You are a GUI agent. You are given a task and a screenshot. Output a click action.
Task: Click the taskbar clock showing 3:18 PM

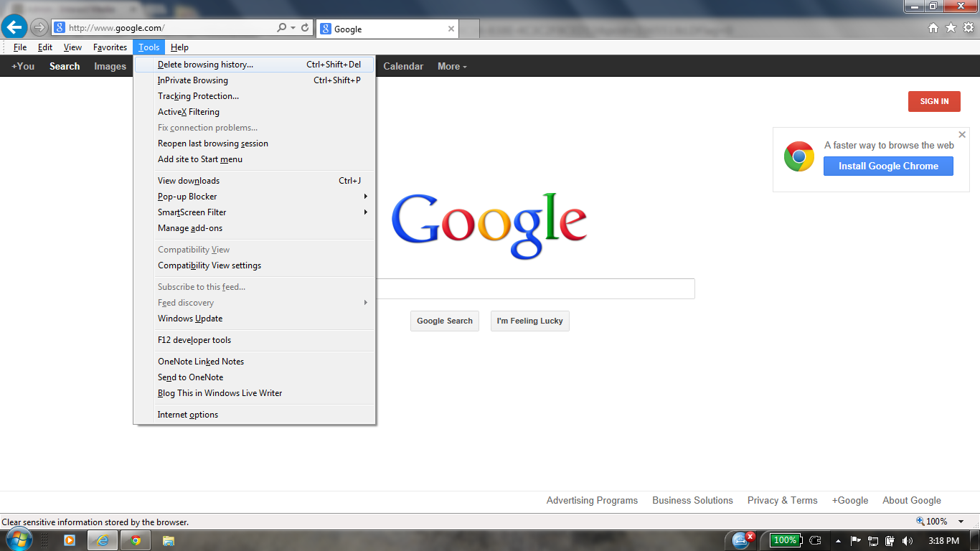(x=943, y=540)
